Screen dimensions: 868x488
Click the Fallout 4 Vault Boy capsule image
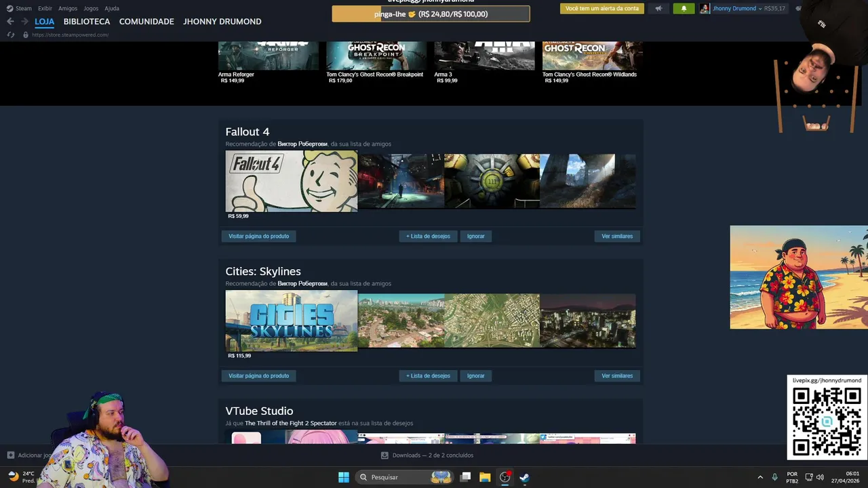[x=292, y=181]
